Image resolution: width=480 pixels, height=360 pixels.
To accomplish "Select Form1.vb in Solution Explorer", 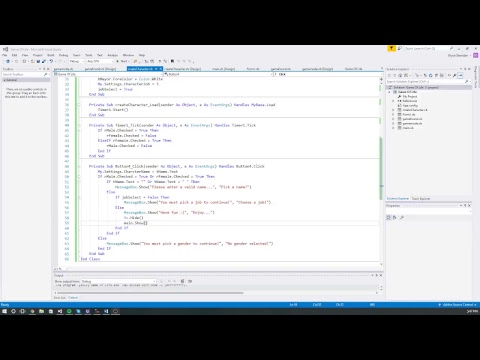I will click(409, 115).
